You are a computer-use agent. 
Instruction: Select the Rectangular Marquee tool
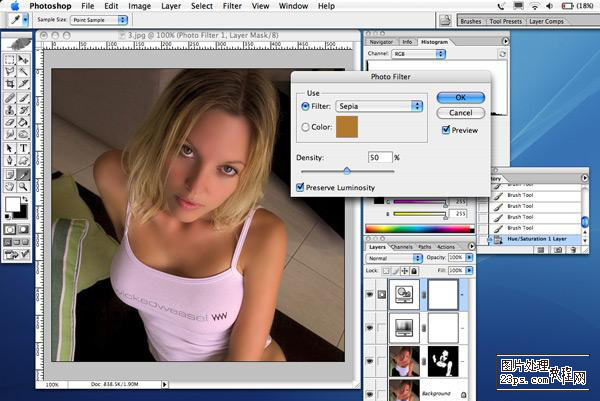pos(10,59)
